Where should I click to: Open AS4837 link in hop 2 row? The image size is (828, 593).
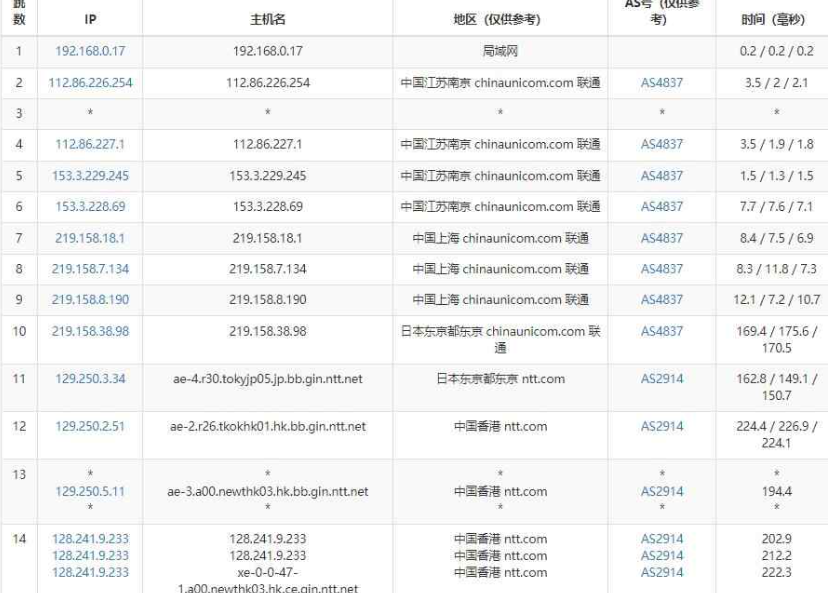click(661, 83)
